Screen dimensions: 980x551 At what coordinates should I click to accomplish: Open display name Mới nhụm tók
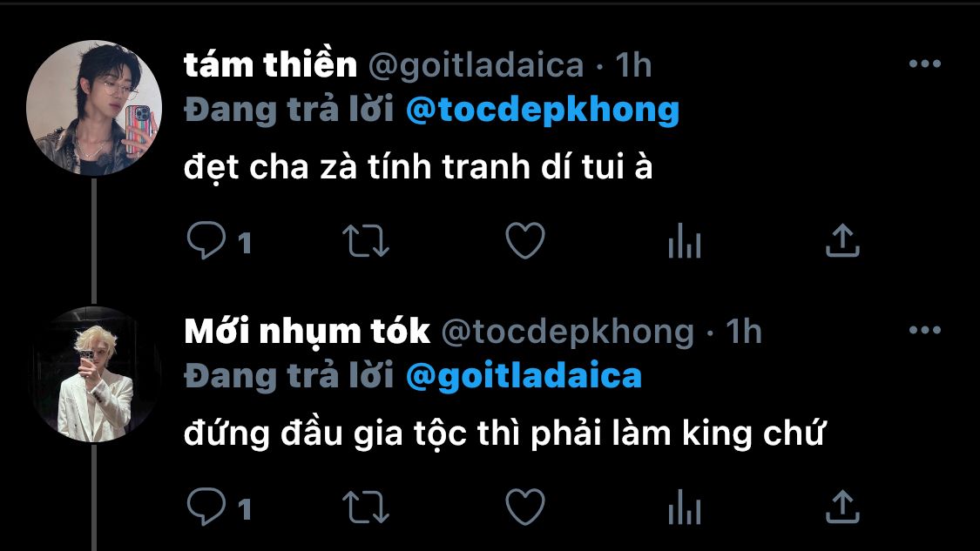click(x=307, y=331)
